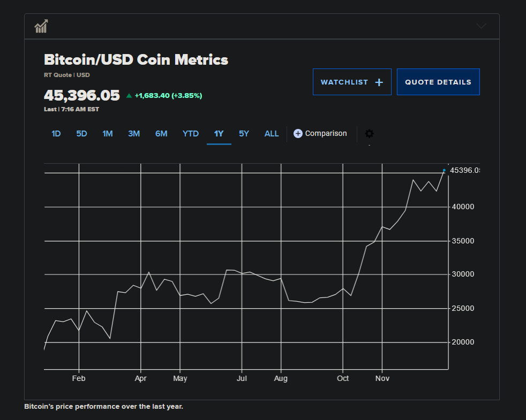Screen dimensions: 526x420
Task: Open chart settings gear icon
Action: point(369,134)
